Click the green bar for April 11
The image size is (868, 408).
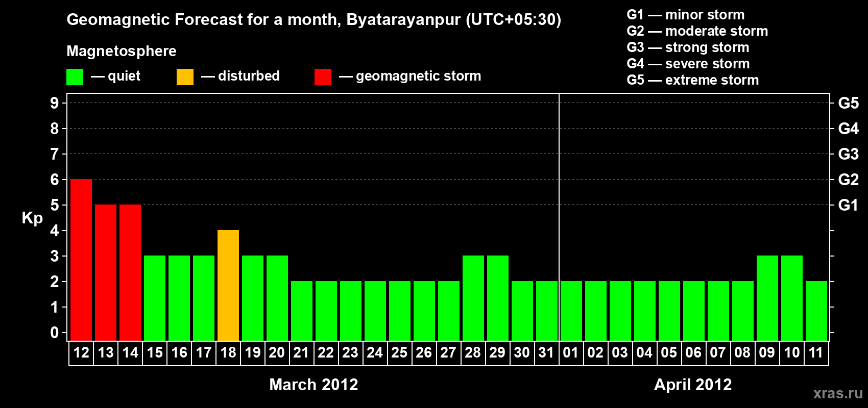[816, 311]
